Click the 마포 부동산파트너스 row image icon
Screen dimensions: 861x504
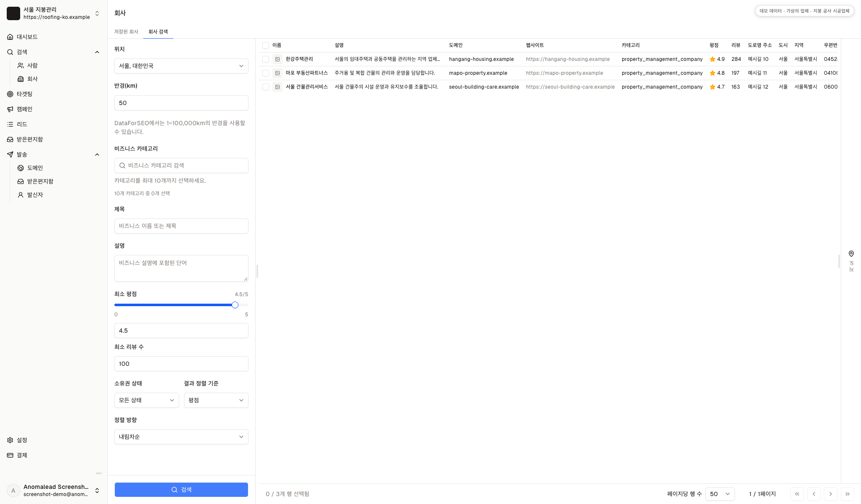[277, 73]
